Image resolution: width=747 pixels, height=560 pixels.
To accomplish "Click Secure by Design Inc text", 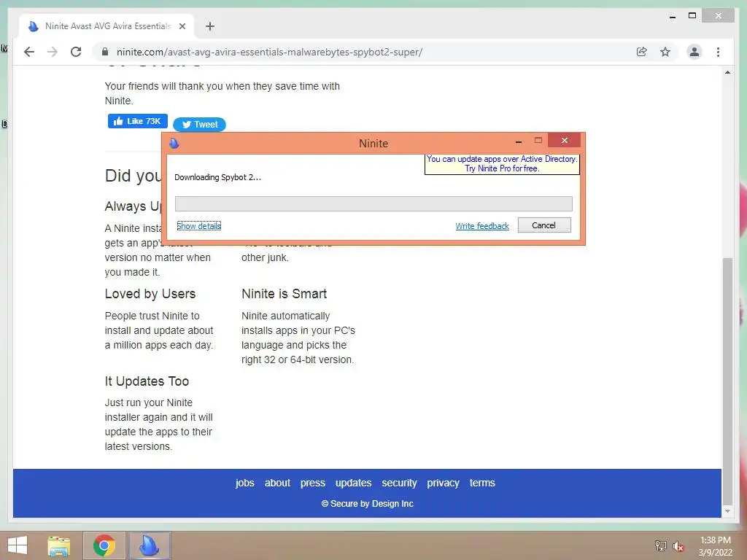I will click(368, 504).
